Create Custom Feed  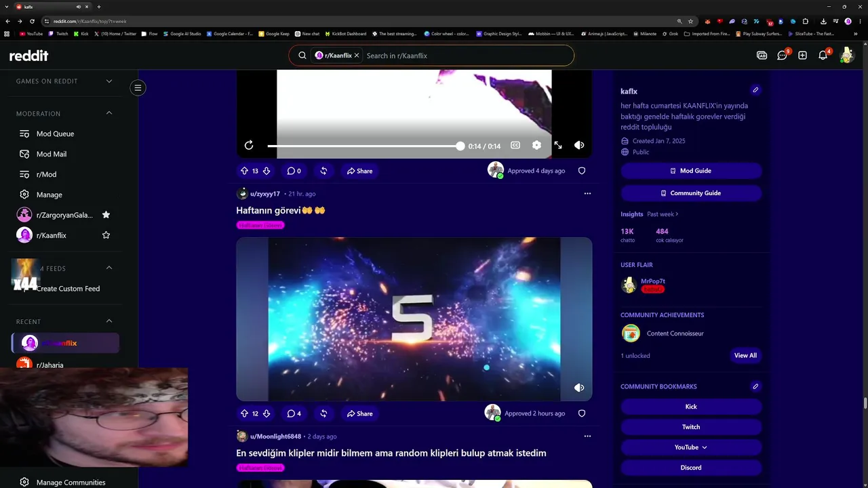click(68, 289)
